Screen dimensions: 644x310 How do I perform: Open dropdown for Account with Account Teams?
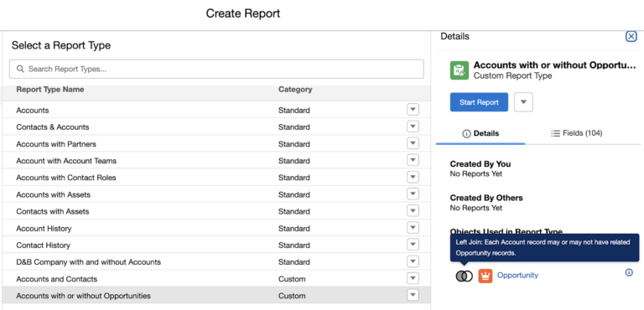pos(413,161)
